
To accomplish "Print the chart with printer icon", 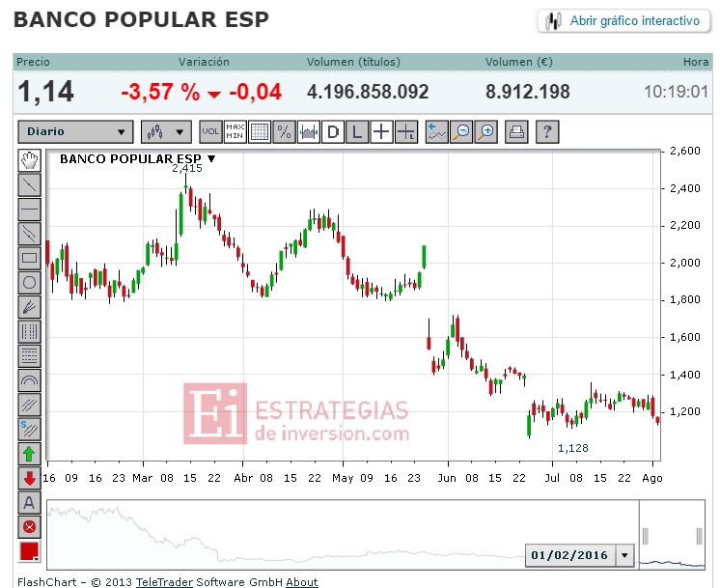I will (x=516, y=132).
